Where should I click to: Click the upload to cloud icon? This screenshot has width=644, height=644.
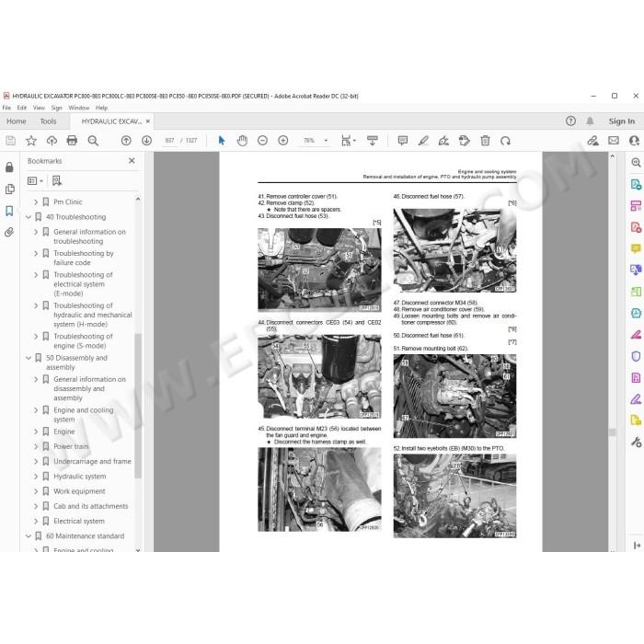(x=52, y=141)
